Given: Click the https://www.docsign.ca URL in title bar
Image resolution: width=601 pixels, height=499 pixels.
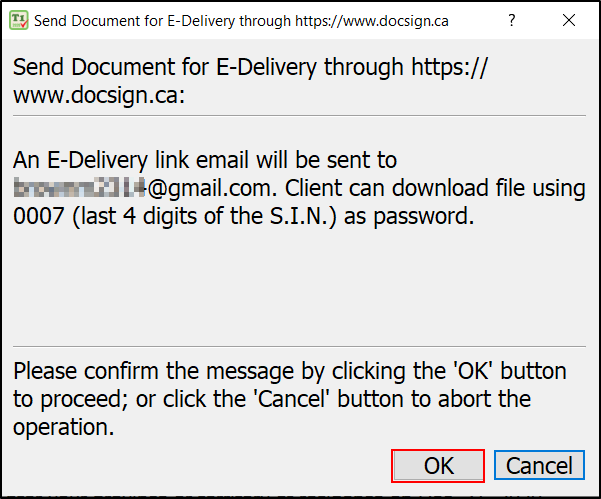Looking at the screenshot, I should point(371,21).
